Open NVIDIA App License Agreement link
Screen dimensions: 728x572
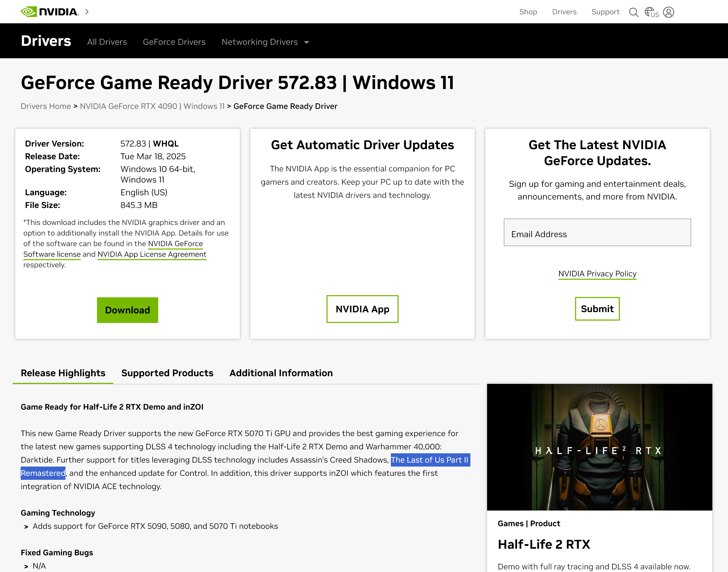tap(152, 254)
